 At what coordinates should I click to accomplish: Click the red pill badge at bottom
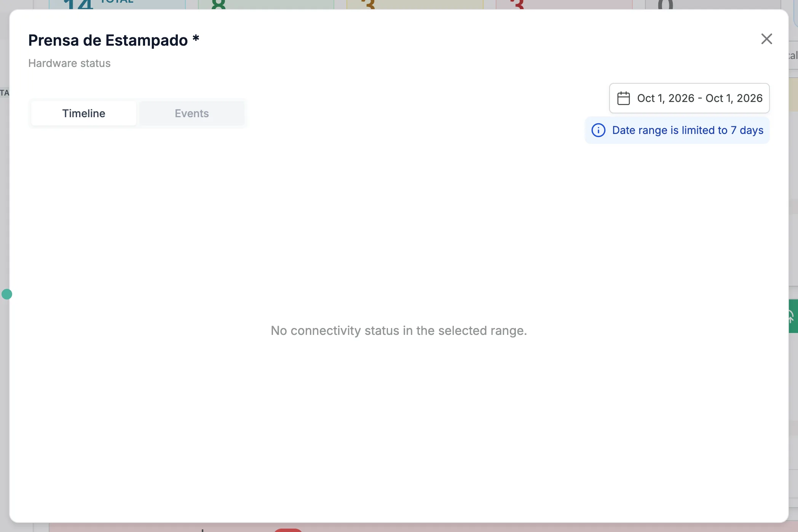coord(288,530)
